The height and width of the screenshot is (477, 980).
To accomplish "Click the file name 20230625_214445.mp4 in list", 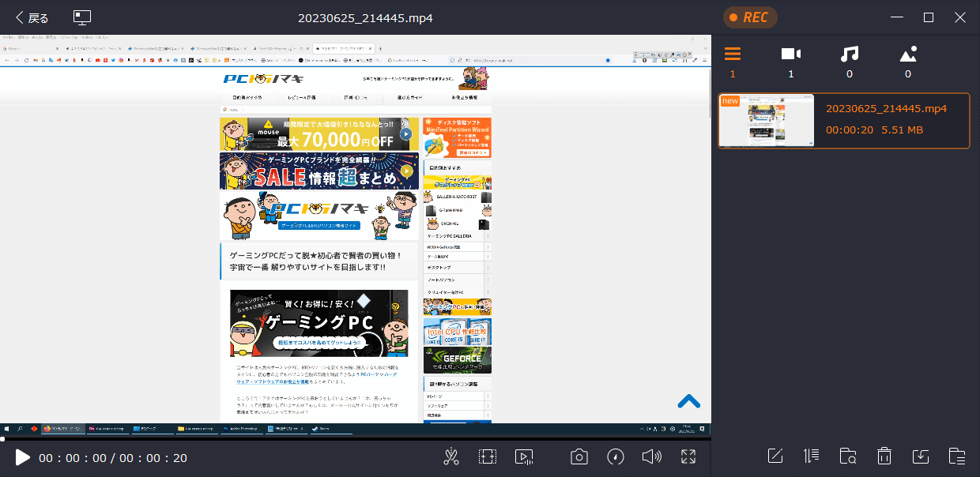I will point(886,109).
